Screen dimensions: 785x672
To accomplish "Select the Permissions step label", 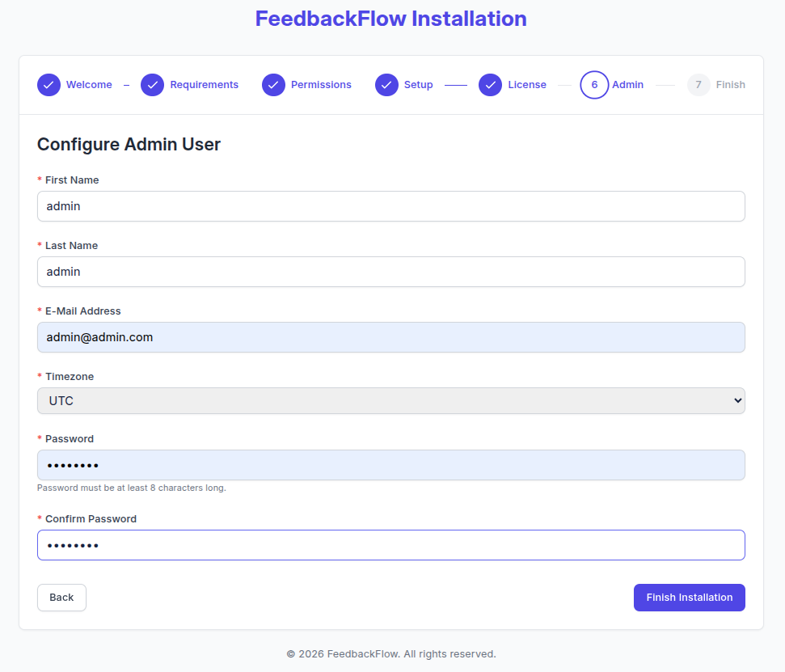I will 321,85.
